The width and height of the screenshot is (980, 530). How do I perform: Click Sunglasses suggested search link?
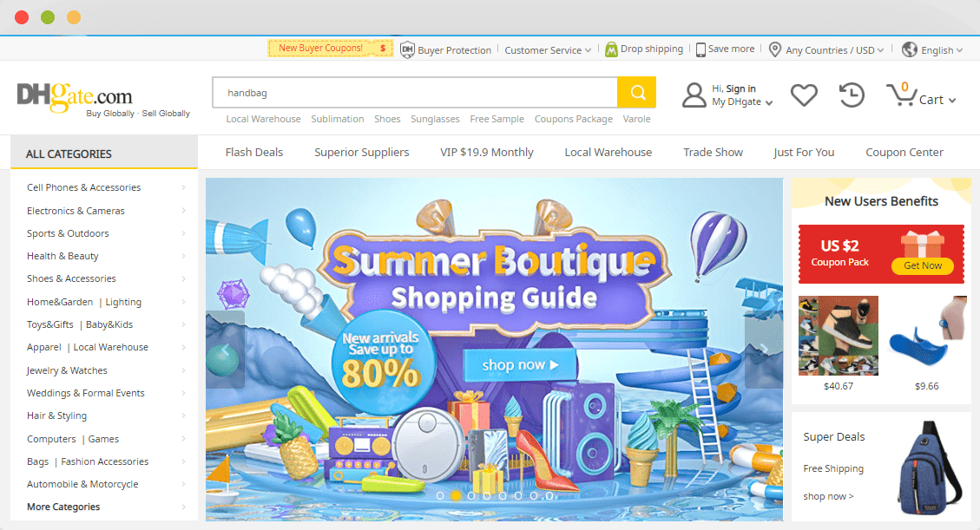point(435,119)
